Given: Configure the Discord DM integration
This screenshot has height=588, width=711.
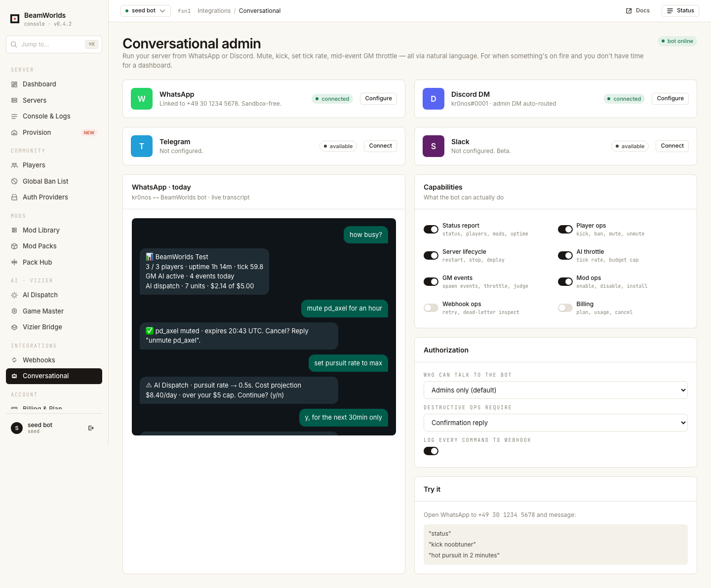Looking at the screenshot, I should pyautogui.click(x=670, y=98).
